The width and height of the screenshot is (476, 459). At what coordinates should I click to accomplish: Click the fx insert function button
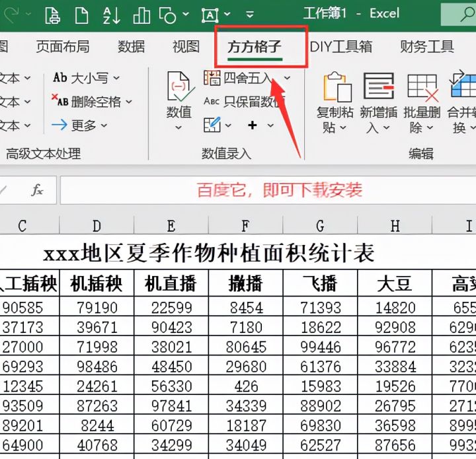point(38,190)
